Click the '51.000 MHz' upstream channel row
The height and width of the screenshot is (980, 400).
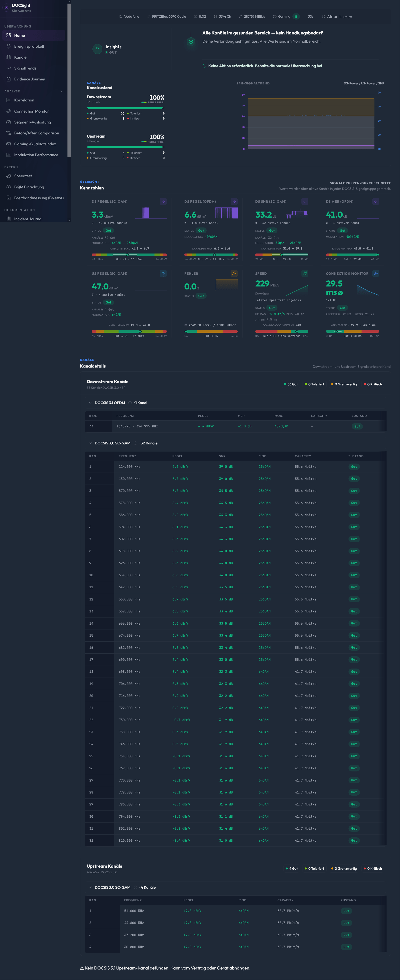click(x=236, y=911)
